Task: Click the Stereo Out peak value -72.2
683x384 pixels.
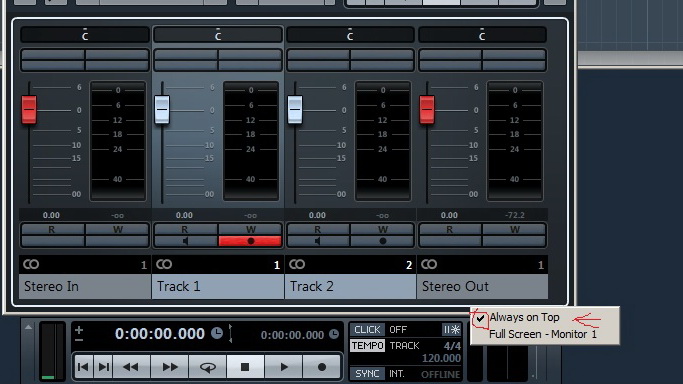Action: [x=515, y=216]
